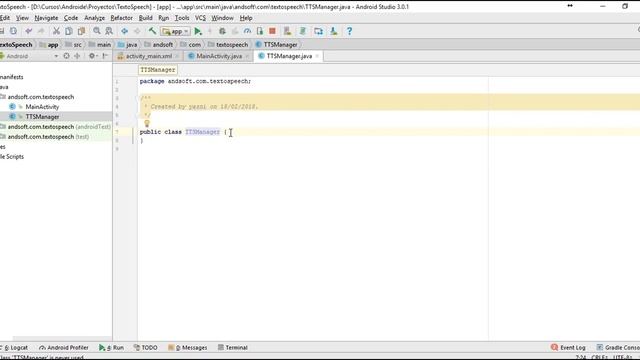Open the Help menu
Viewport: 640px width, 360px height.
[x=246, y=18]
